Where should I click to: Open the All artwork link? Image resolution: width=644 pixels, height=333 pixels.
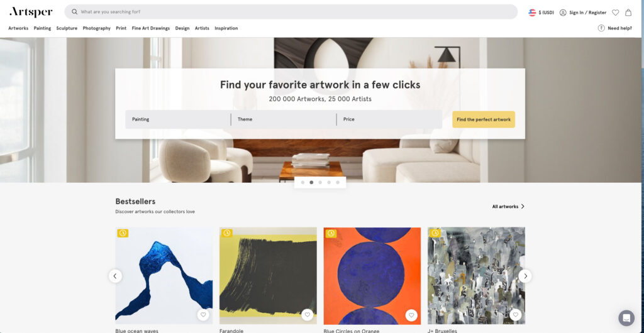click(508, 206)
